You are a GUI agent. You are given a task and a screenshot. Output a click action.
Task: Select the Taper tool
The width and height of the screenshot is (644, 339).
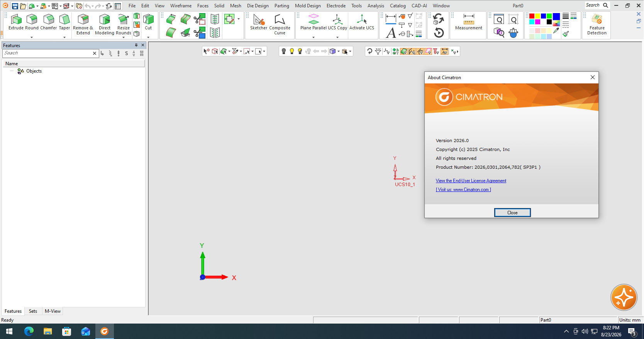tap(64, 22)
